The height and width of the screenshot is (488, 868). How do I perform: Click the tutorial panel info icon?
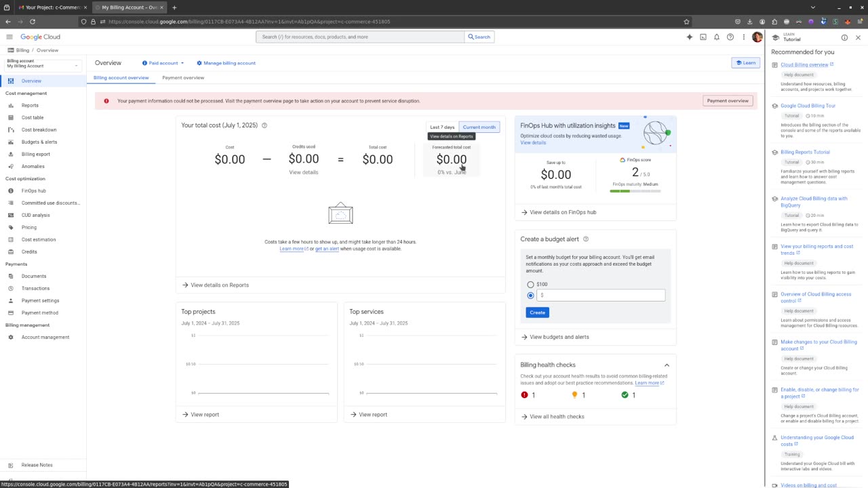pos(844,37)
